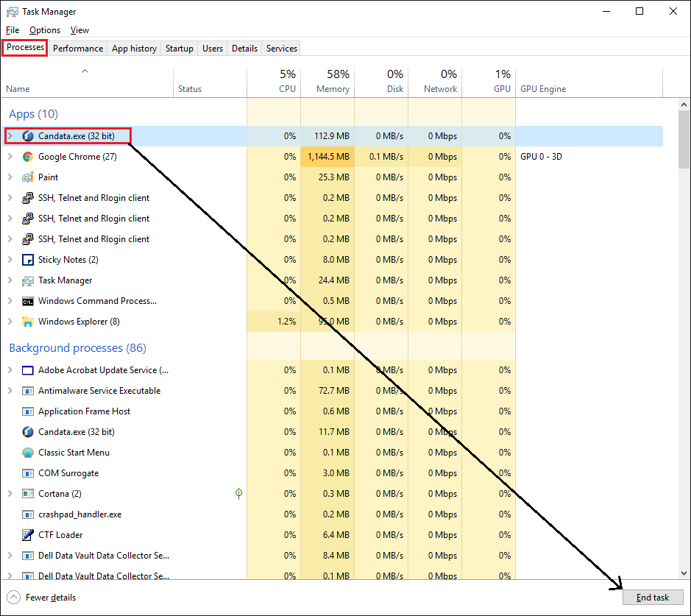Click the Classic Start Menu shell icon
The image size is (691, 616).
[x=28, y=453]
